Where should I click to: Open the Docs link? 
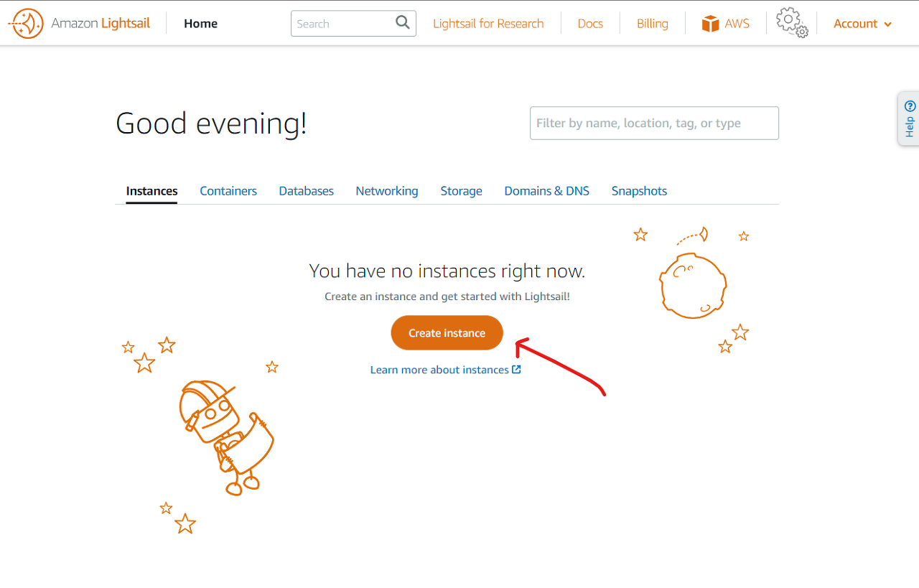[590, 24]
